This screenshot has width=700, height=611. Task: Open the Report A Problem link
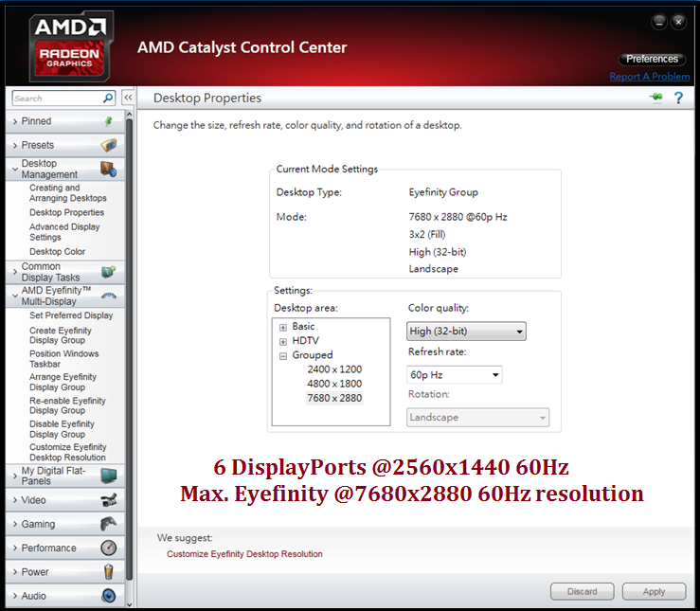coord(650,77)
